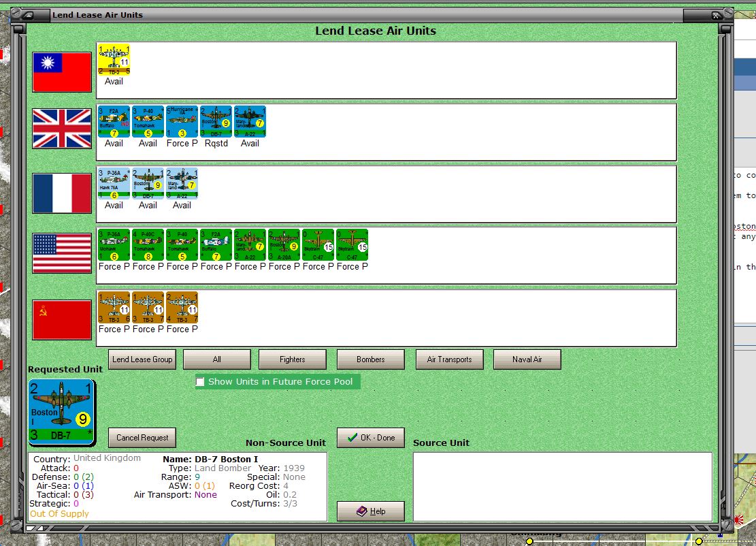Viewport: 756px width, 546px height.
Task: Select USA P-40 Tomahawk range 5 unit
Action: click(182, 245)
